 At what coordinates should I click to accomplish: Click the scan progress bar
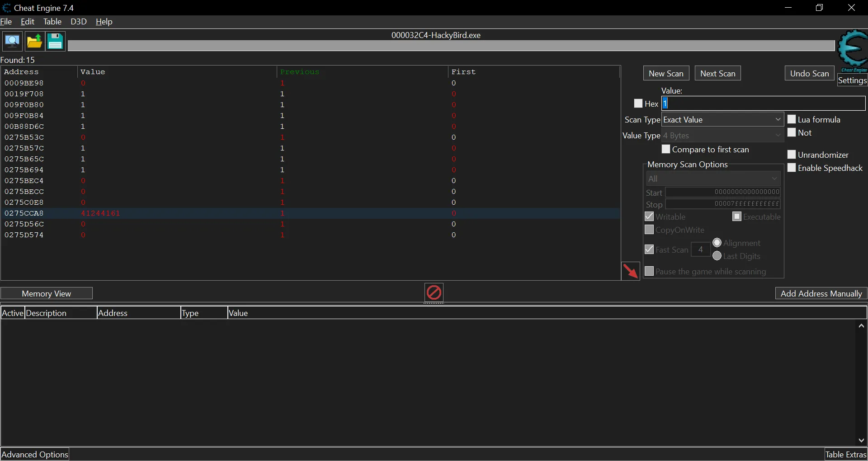451,45
